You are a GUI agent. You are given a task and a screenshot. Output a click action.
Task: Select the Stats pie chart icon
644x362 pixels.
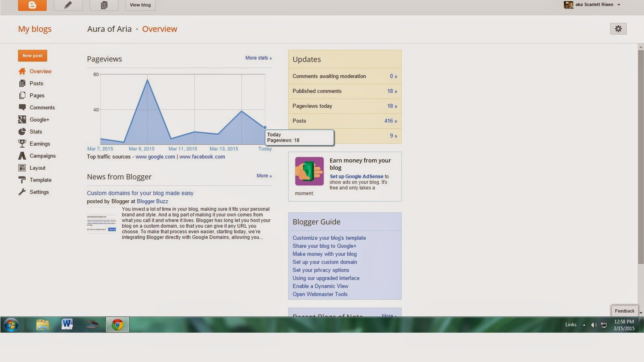(x=22, y=132)
